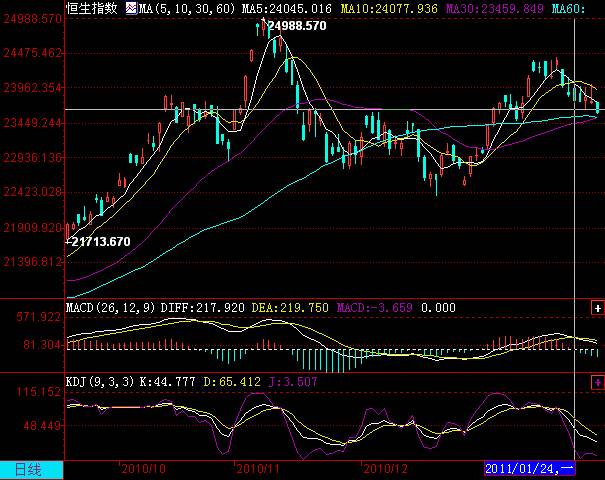Click the highlighted 2011/01/24 cursor date
The height and width of the screenshot is (480, 605).
click(x=529, y=469)
